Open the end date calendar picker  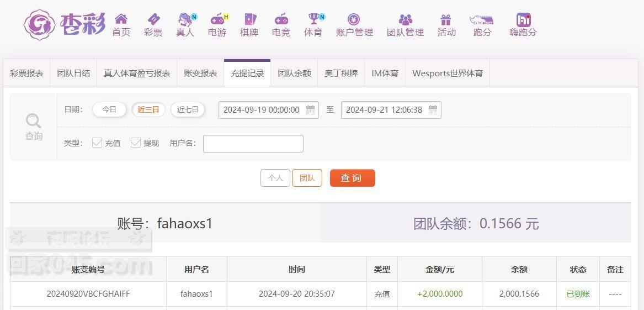tap(433, 110)
